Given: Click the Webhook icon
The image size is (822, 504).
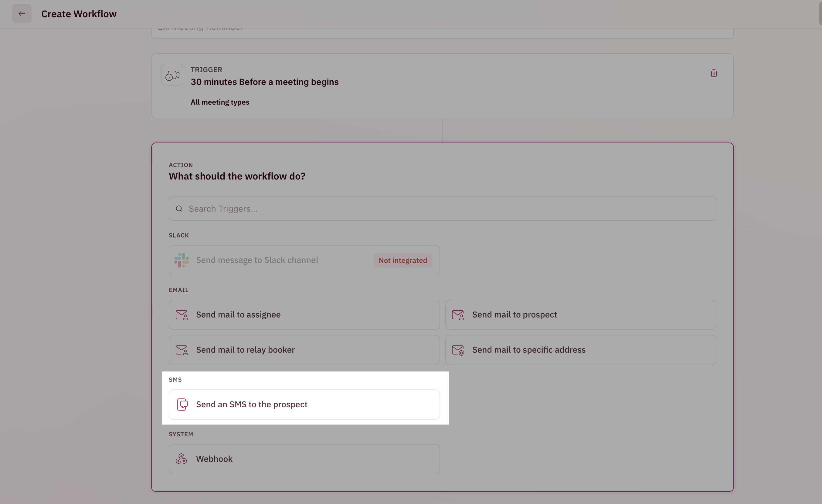Looking at the screenshot, I should click(182, 459).
